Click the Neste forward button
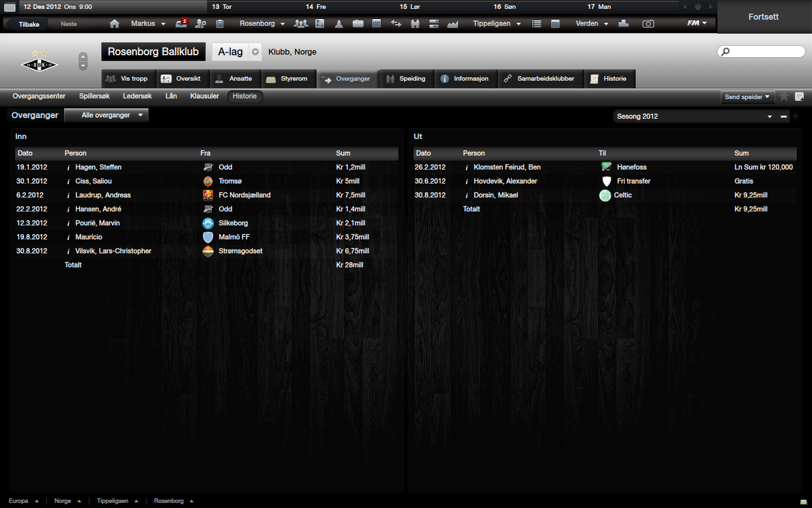This screenshot has width=812, height=508. [x=69, y=24]
